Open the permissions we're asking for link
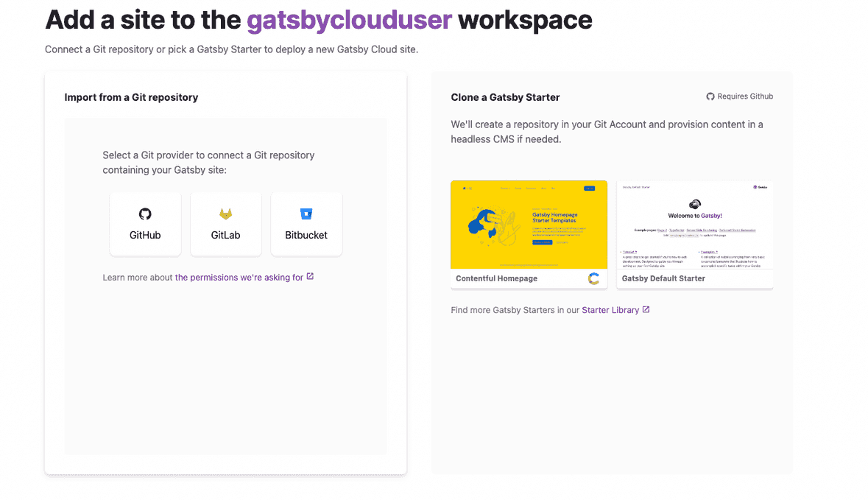Image resolution: width=868 pixels, height=500 pixels. coord(238,277)
